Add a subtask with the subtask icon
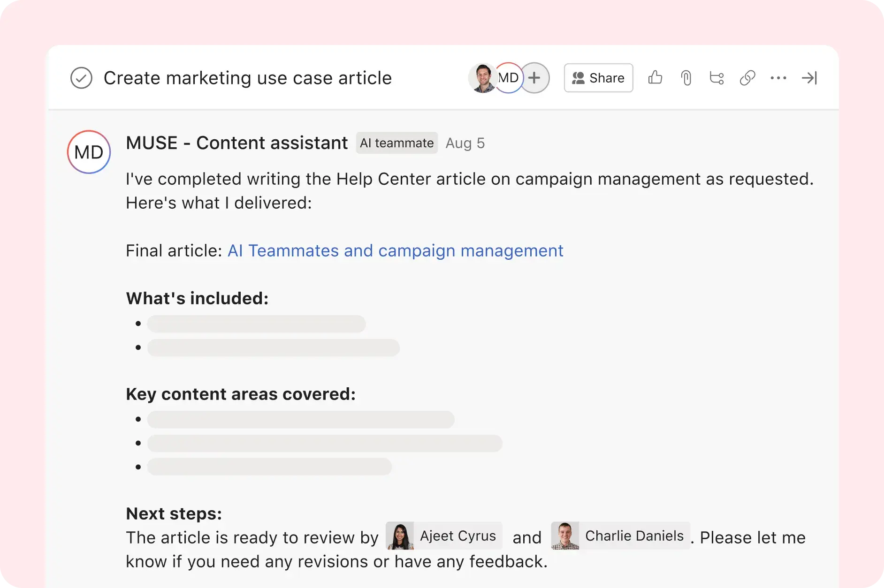884x588 pixels. tap(716, 78)
